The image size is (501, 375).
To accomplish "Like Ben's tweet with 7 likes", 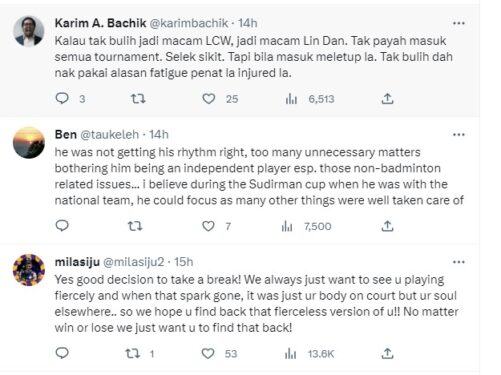I will [x=209, y=226].
